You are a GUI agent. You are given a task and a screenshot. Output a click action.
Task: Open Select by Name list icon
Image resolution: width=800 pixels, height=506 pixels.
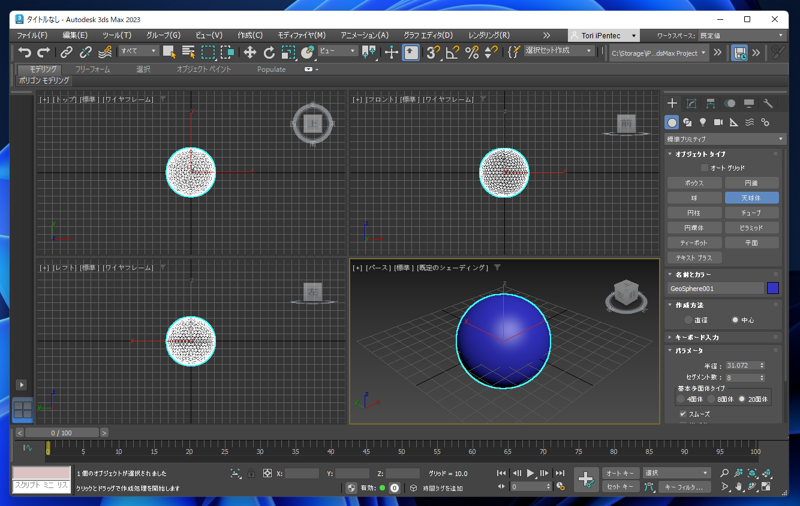click(188, 52)
